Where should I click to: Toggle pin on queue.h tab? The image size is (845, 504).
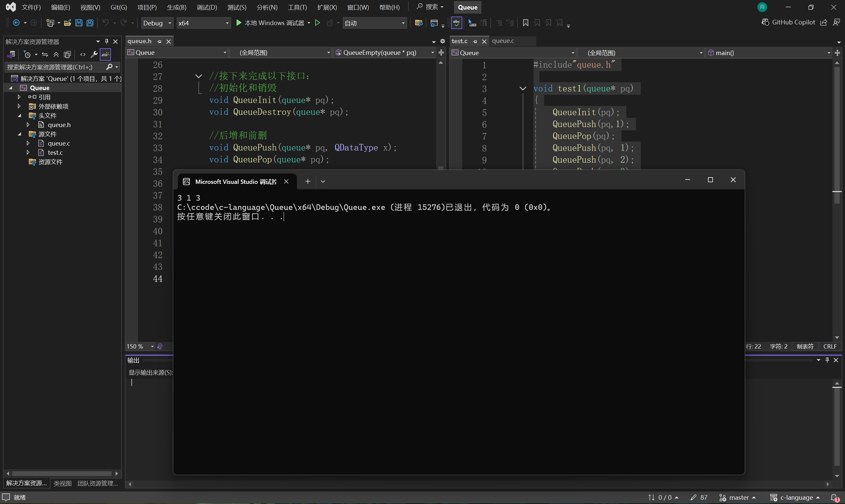(x=159, y=42)
